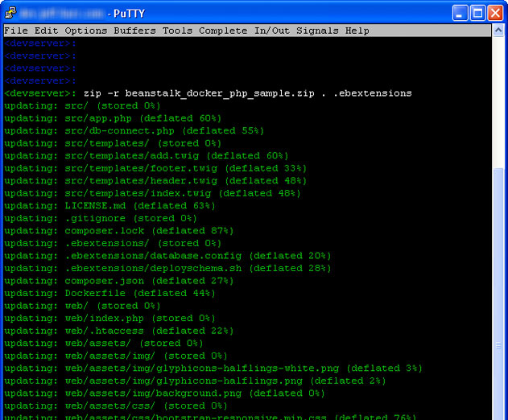Close the PuTTY window

click(x=495, y=14)
